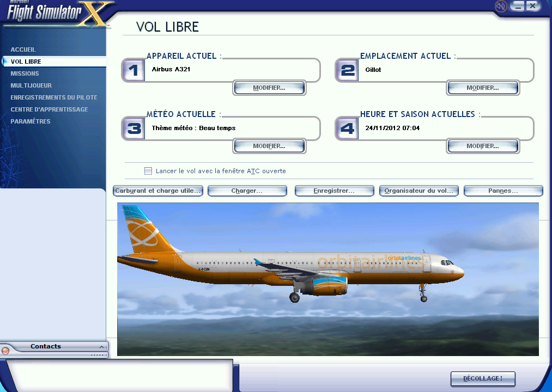Modify the current location Gillot
The height and width of the screenshot is (392, 552).
(483, 88)
